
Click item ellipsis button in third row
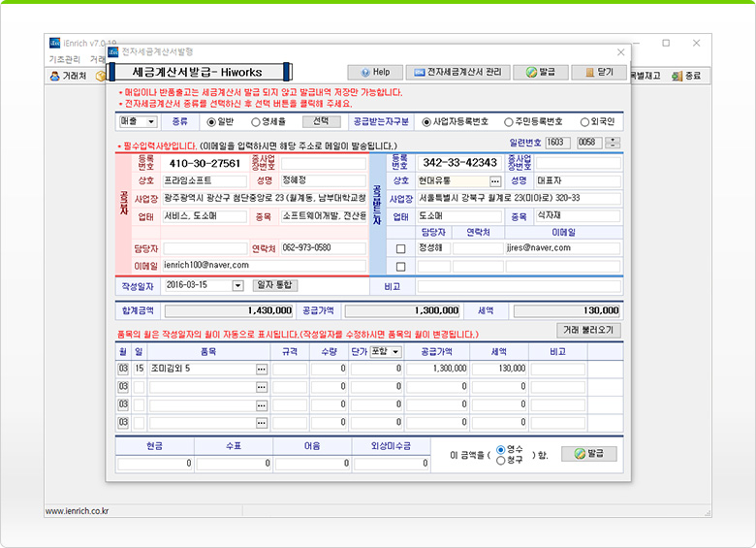[262, 405]
